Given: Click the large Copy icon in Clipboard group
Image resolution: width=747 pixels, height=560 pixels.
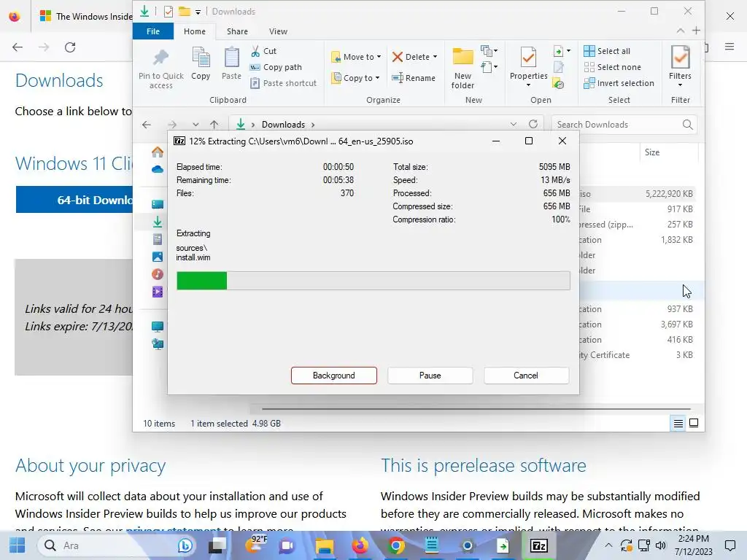Looking at the screenshot, I should tap(201, 58).
